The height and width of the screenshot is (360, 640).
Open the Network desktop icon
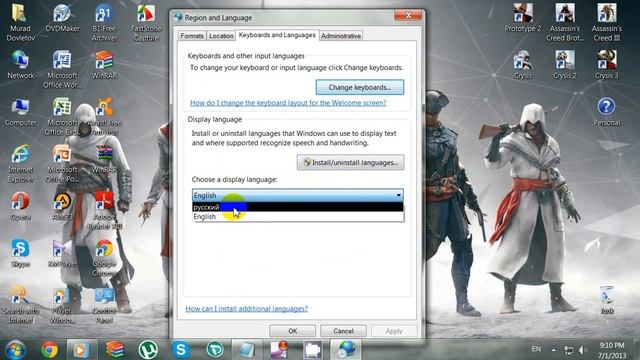coord(20,64)
